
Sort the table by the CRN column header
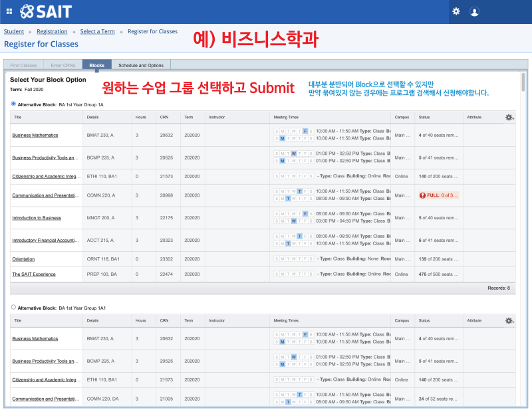165,117
